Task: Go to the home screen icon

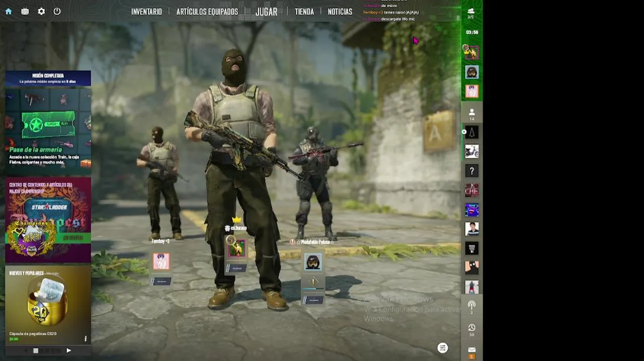Action: coord(9,11)
